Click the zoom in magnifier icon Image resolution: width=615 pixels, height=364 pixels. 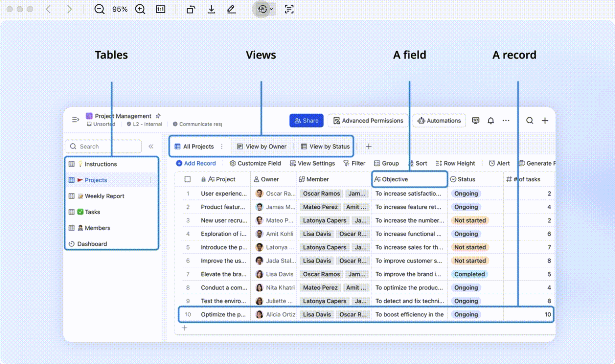140,9
